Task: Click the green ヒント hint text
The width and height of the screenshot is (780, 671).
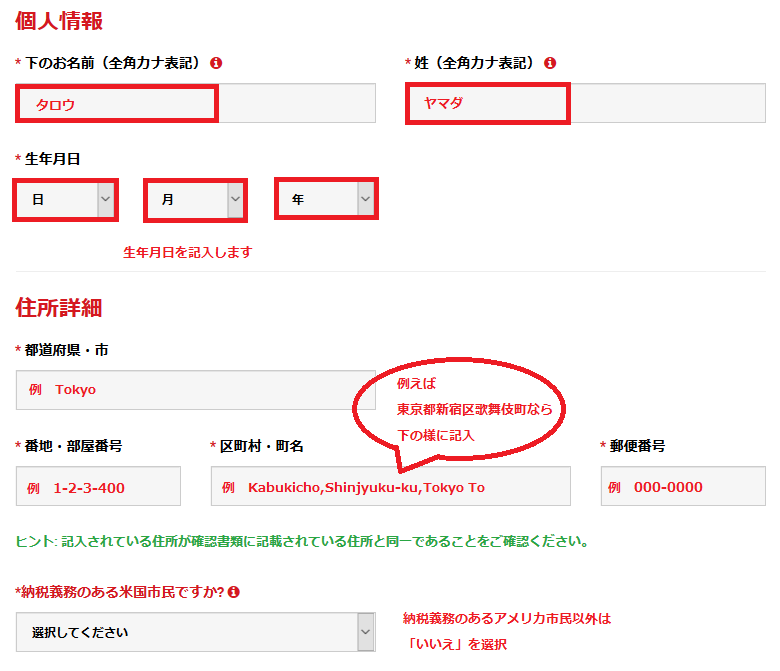Action: point(302,541)
